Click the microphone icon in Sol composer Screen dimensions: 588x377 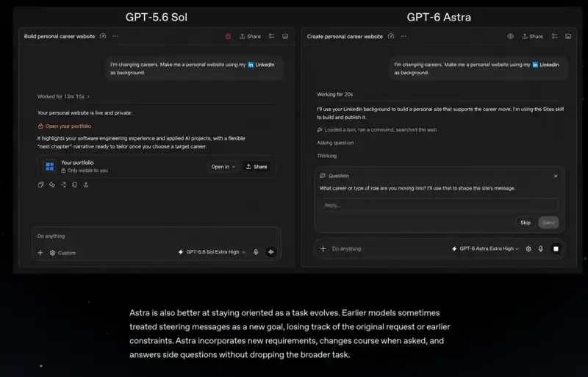[256, 252]
